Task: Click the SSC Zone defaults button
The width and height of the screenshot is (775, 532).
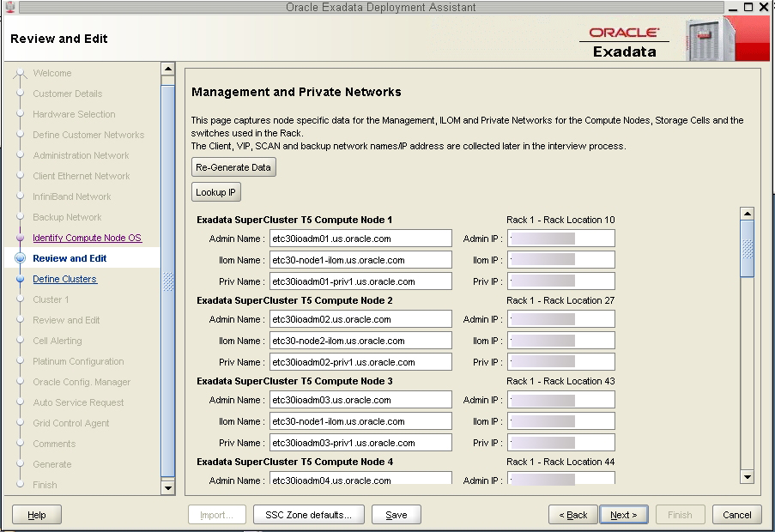Action: (308, 515)
